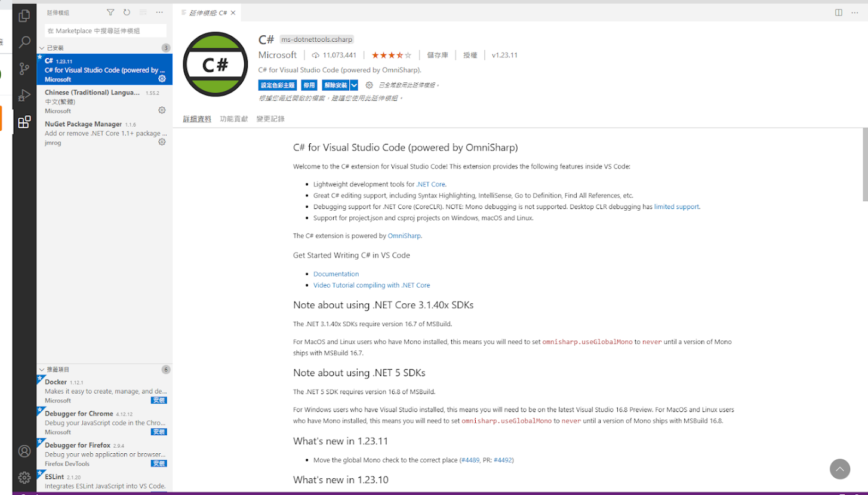Screen dimensions: 868x495
Task: Open the Microsoft publisher link
Action: click(278, 55)
